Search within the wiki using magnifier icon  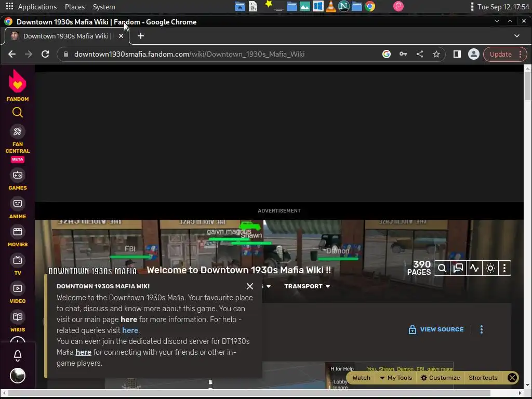click(442, 269)
